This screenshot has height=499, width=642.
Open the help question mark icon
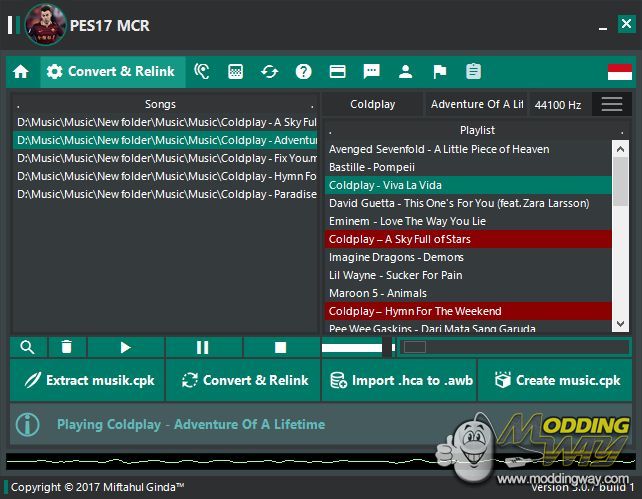coord(304,72)
